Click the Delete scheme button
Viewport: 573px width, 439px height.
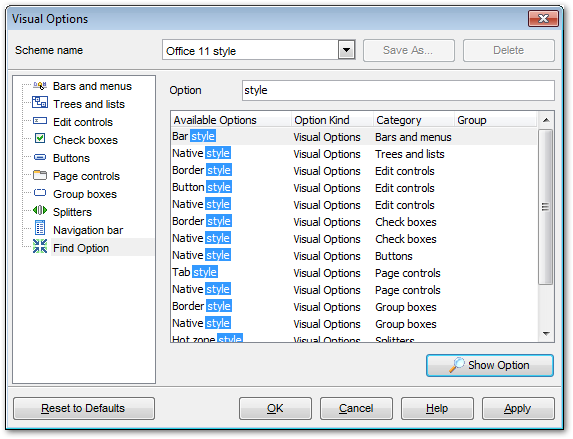coord(509,50)
